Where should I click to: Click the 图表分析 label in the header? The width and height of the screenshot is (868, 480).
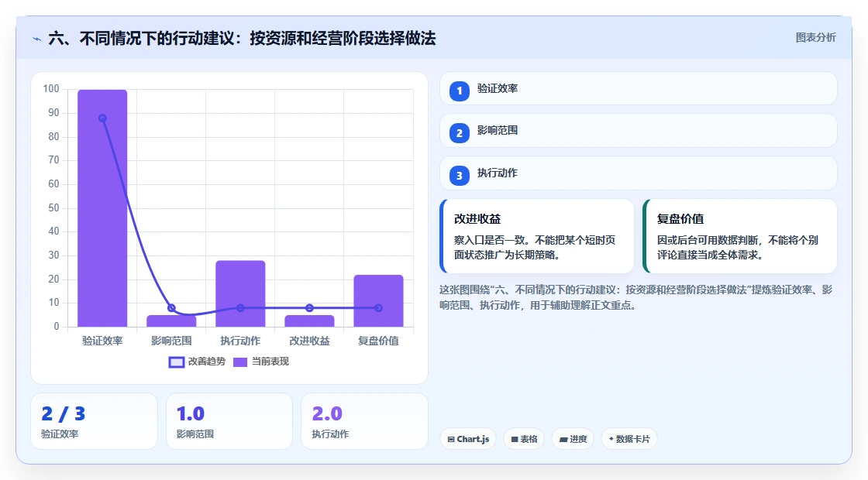pos(815,38)
